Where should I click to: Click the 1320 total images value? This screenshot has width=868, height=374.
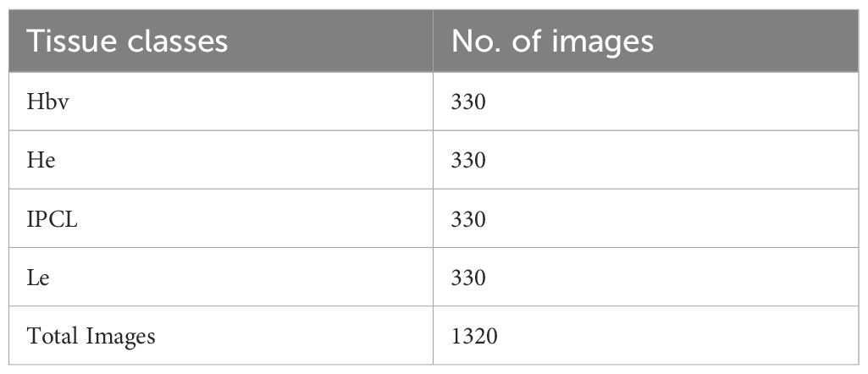474,337
